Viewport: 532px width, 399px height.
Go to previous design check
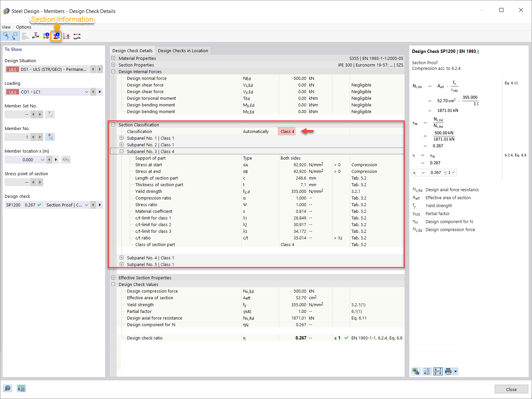(x=93, y=205)
